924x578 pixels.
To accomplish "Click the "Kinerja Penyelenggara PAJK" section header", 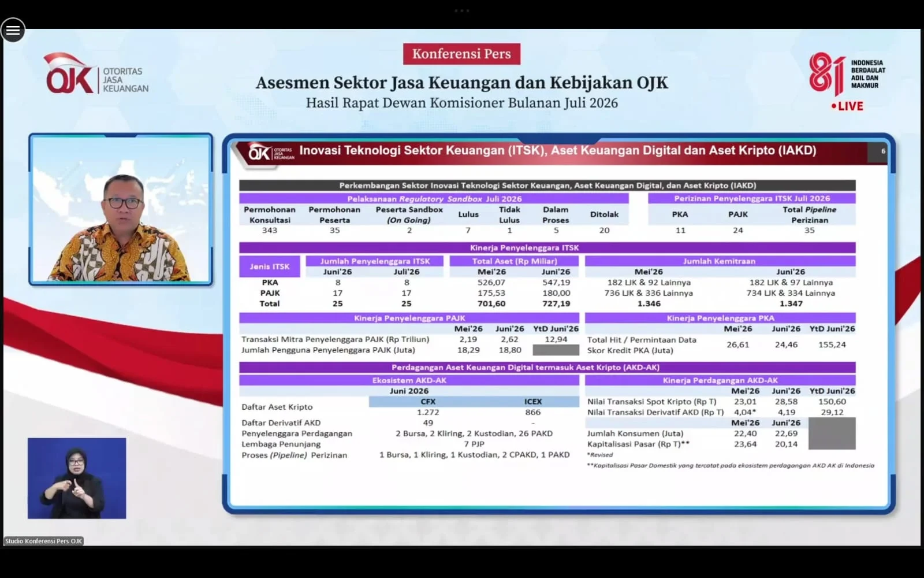I will click(x=409, y=318).
